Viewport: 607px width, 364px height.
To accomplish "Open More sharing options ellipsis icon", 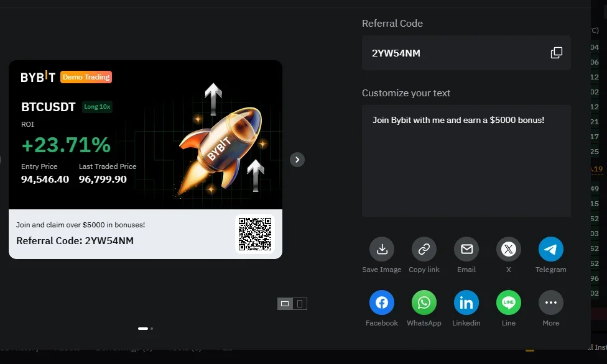I will 551,303.
